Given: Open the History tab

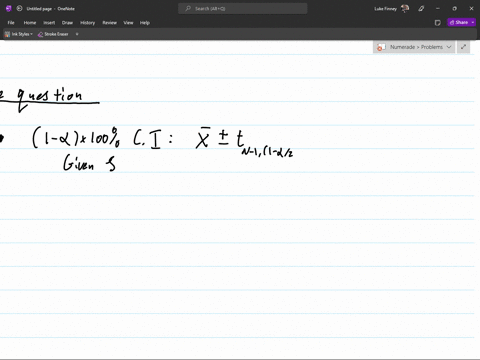Looking at the screenshot, I should pos(87,23).
